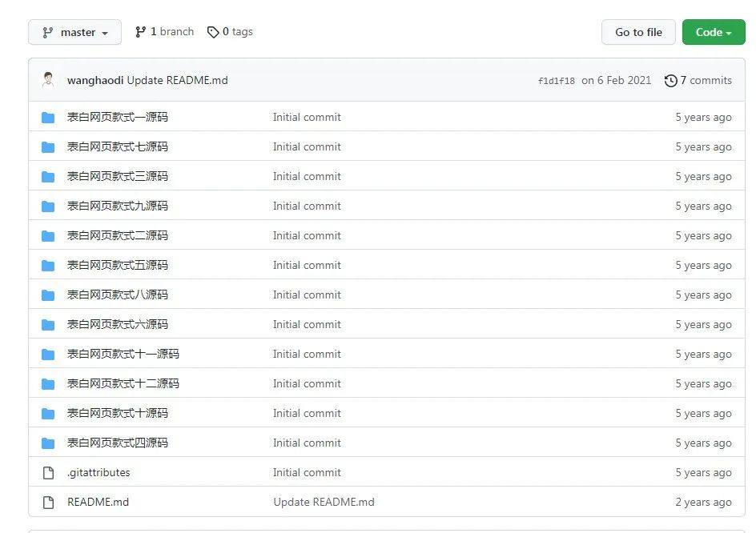This screenshot has width=756, height=533.
Task: Expand the green Code dropdown button
Action: (x=713, y=32)
